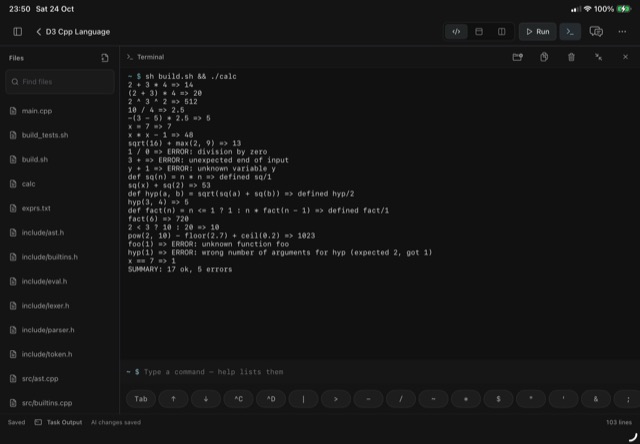Click the terminal command input field
The height and width of the screenshot is (444, 640).
[x=380, y=372]
